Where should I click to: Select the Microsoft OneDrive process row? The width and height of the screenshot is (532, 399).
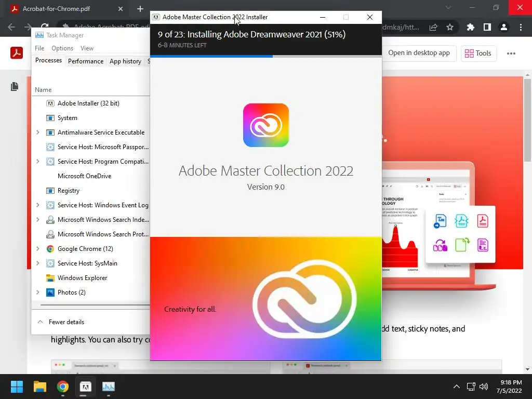pyautogui.click(x=90, y=176)
